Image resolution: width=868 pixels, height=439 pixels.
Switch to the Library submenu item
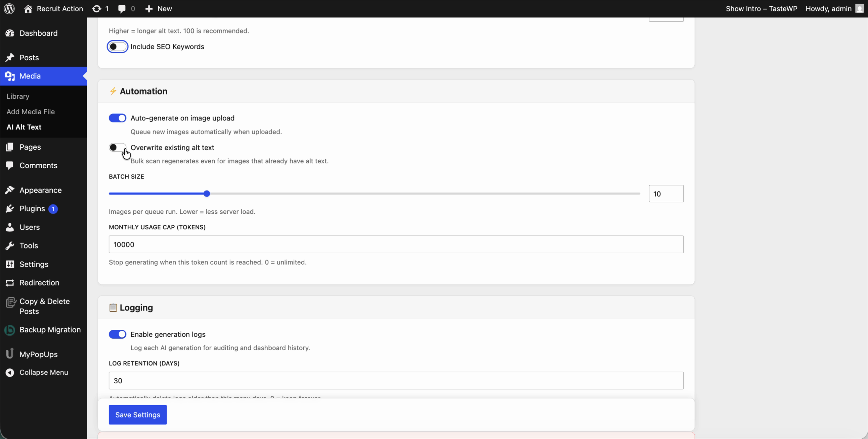pos(17,96)
